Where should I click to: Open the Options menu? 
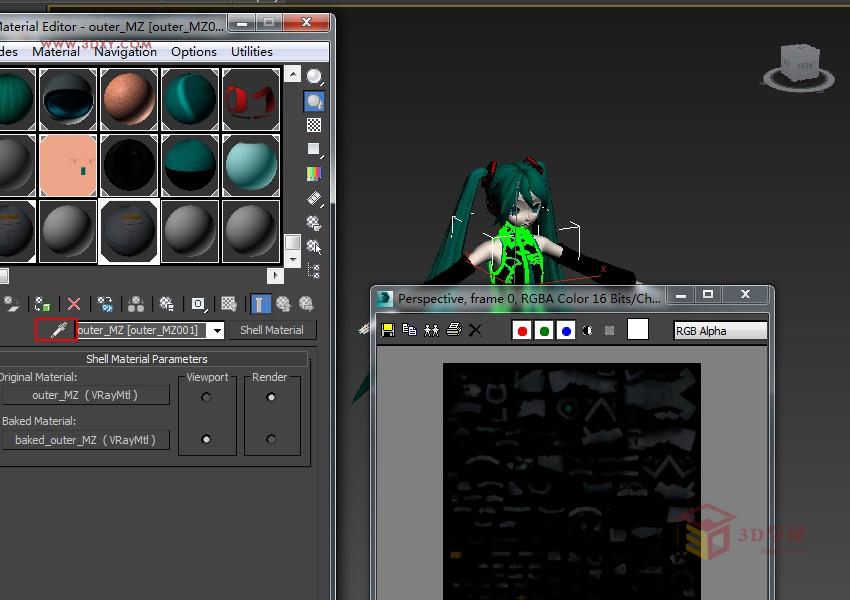[194, 52]
